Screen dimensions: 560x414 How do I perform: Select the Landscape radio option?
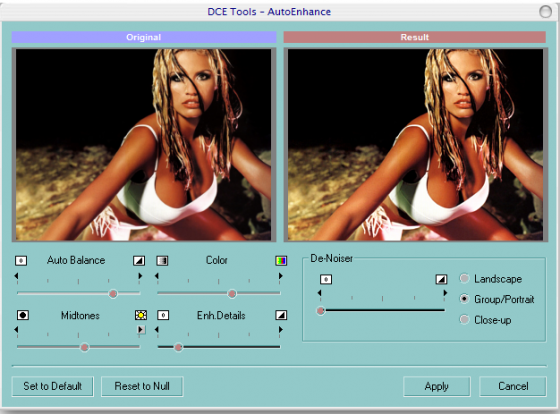coord(464,278)
